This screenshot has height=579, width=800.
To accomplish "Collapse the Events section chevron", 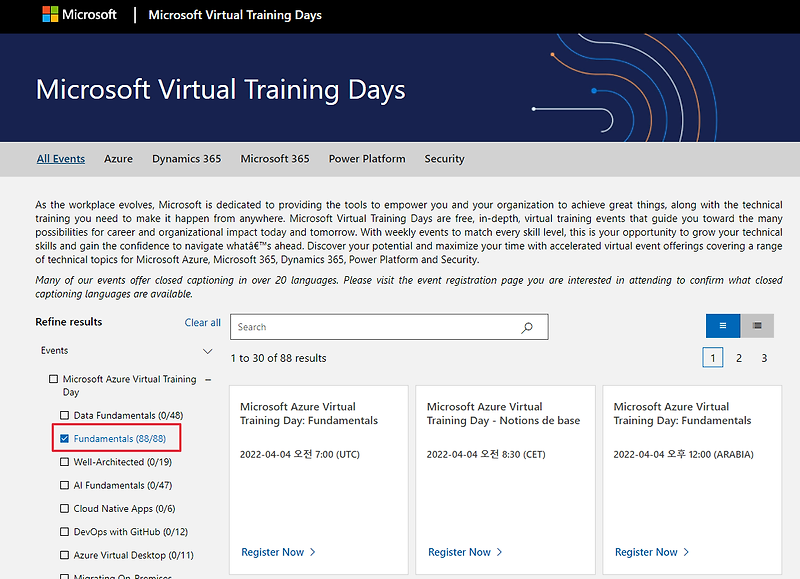I will 208,351.
